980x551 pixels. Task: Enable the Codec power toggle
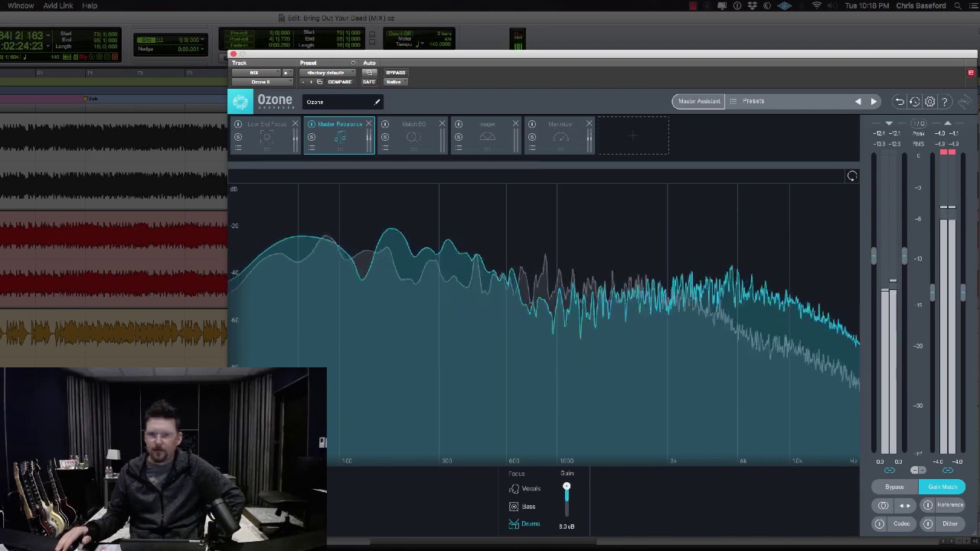click(x=880, y=523)
